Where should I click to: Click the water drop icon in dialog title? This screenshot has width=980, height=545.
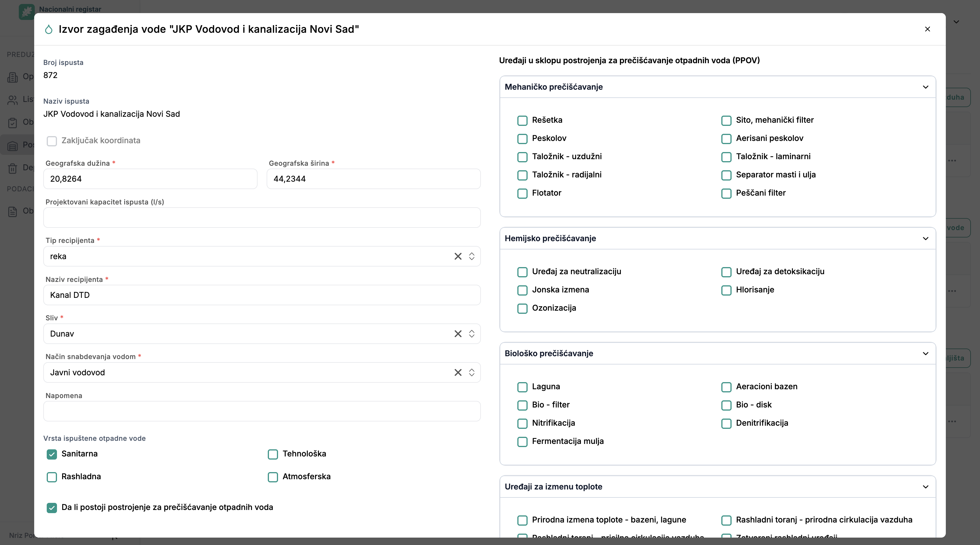point(49,29)
